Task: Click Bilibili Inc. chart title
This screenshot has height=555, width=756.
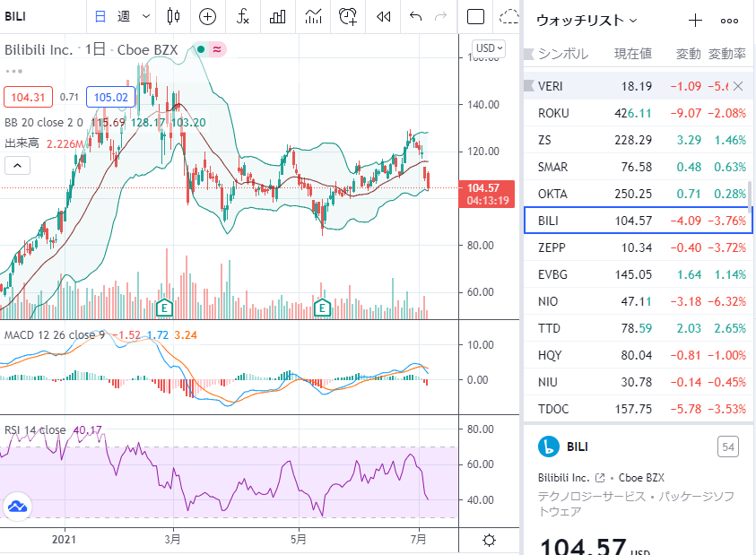Action: 39,49
